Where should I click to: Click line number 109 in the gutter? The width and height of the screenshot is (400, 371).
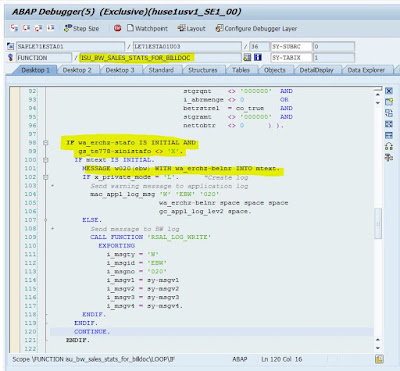[x=30, y=237]
